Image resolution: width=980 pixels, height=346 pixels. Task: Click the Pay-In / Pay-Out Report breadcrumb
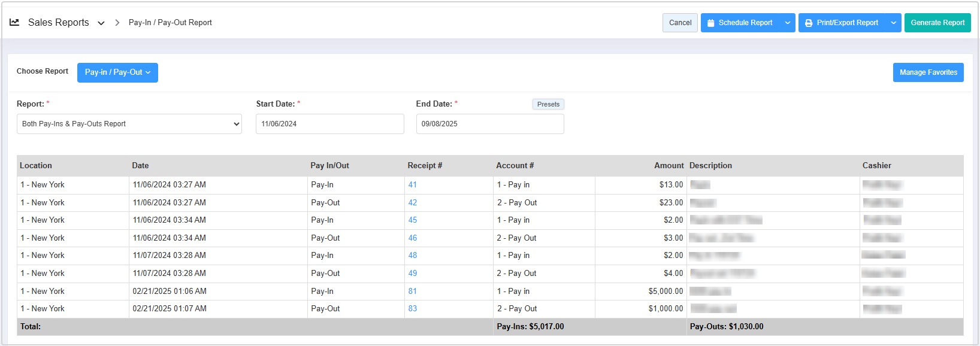170,23
